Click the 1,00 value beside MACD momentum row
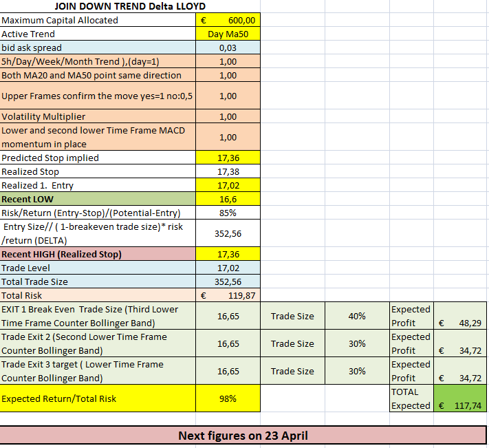The image size is (489, 448). [x=228, y=137]
